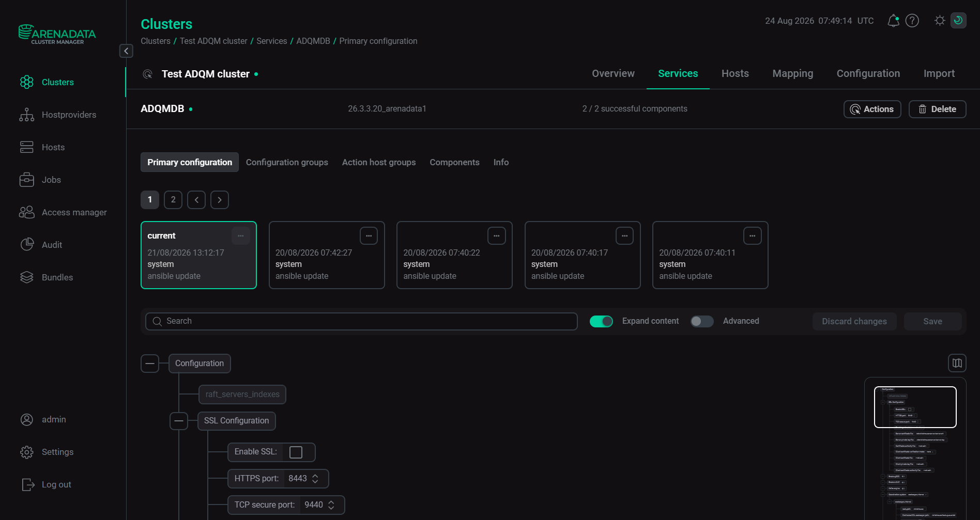
Task: Open the Mapping tab
Action: pyautogui.click(x=793, y=73)
